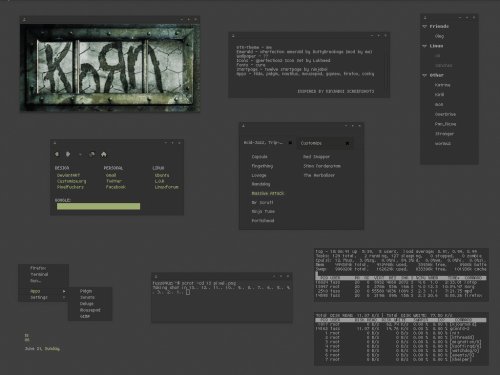Image resolution: width=500 pixels, height=375 pixels.
Task: Select contact kira in buddy list
Action: click(x=439, y=94)
